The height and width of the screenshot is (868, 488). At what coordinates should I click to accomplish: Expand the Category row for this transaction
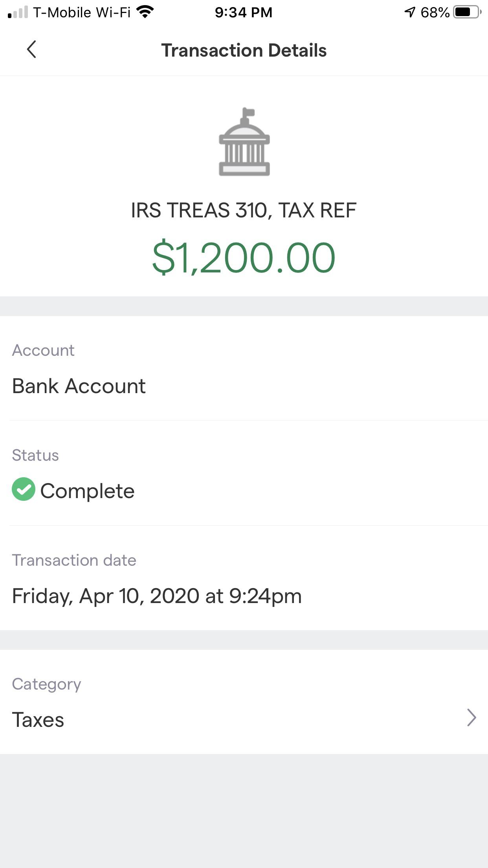pos(244,718)
